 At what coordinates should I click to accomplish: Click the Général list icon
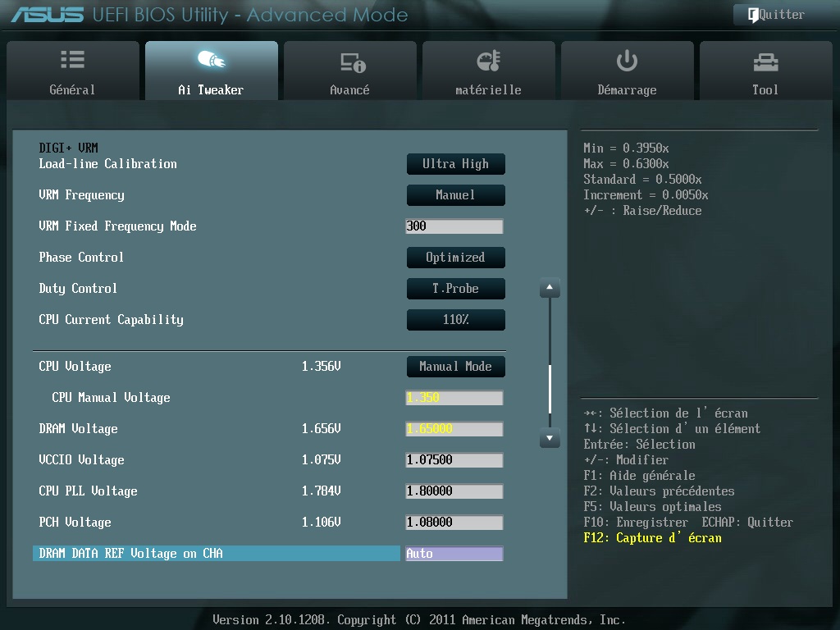(x=72, y=60)
